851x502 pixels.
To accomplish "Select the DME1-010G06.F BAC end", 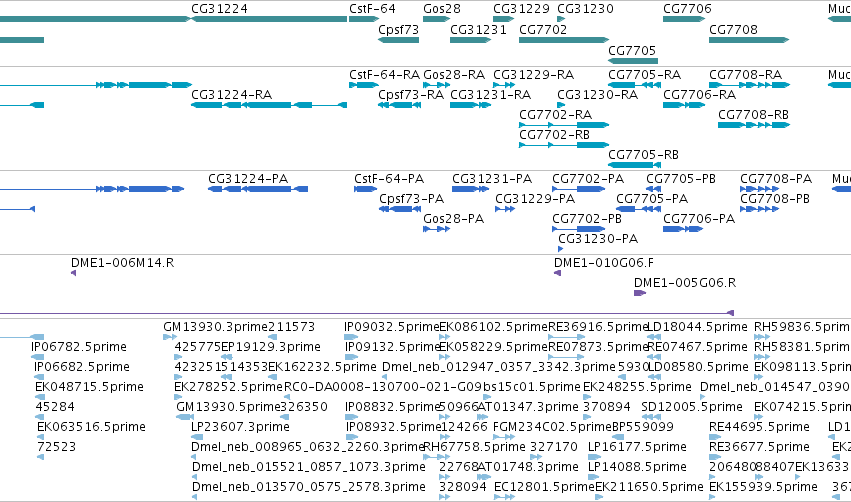I will click(x=604, y=263).
